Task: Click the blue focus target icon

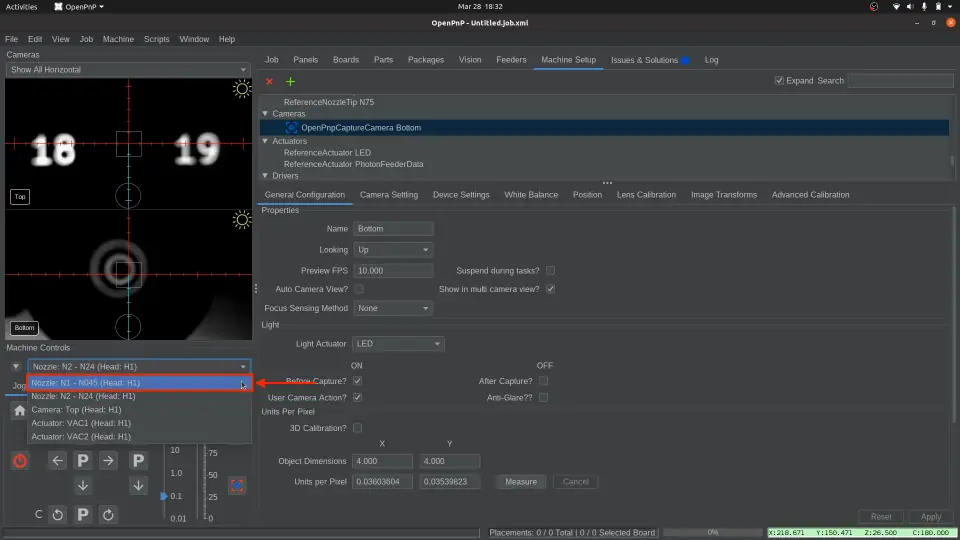Action: pyautogui.click(x=237, y=485)
